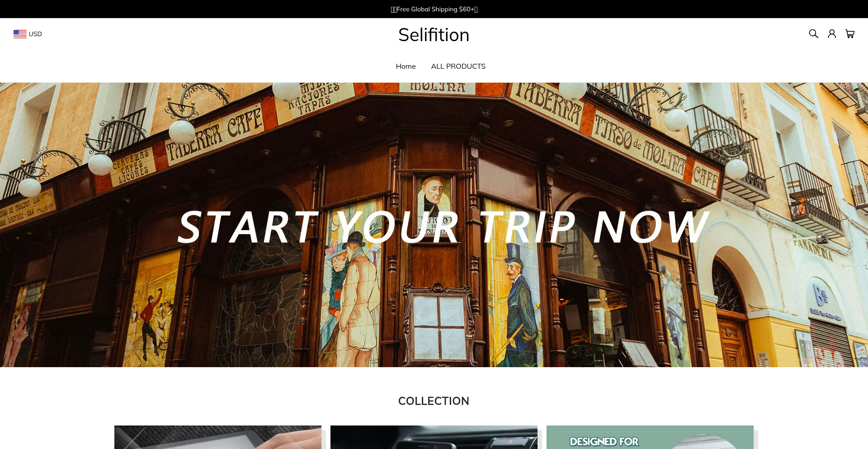Click the Free Global Shipping $60+ announcement
The width and height of the screenshot is (868, 449).
[x=434, y=9]
